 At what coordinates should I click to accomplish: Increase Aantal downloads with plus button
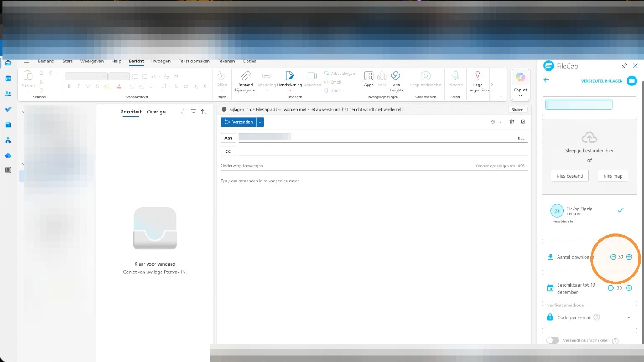pos(629,257)
